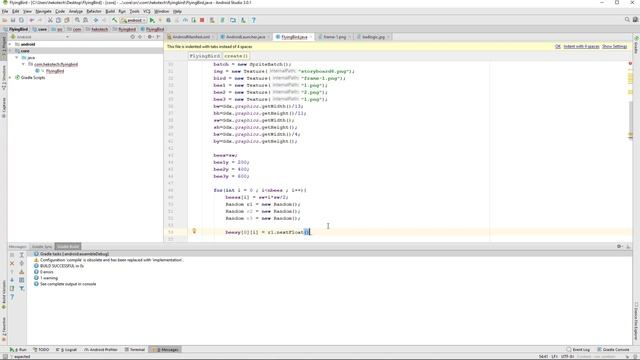
Task: Click OK in the indentation notification bar
Action: [558, 47]
